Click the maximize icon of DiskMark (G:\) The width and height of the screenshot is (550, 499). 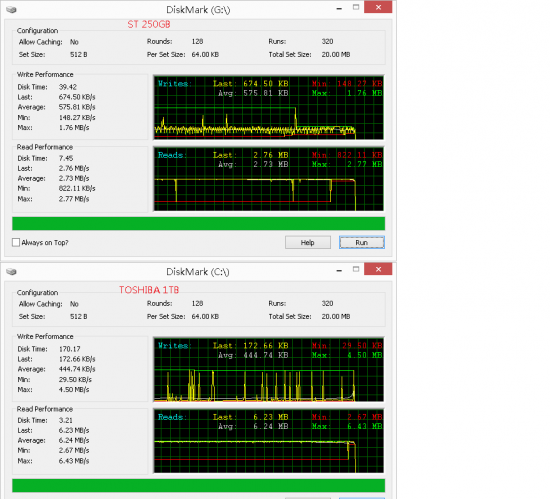click(356, 7)
